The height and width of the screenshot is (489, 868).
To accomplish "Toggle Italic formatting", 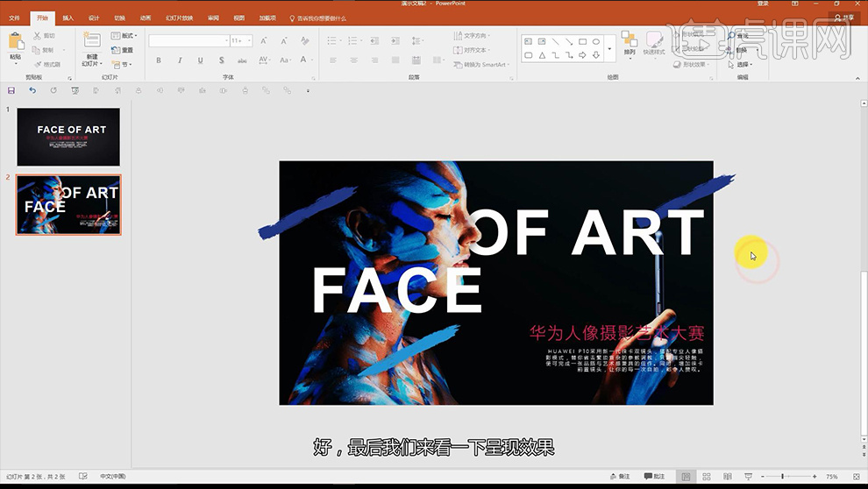I will (180, 60).
